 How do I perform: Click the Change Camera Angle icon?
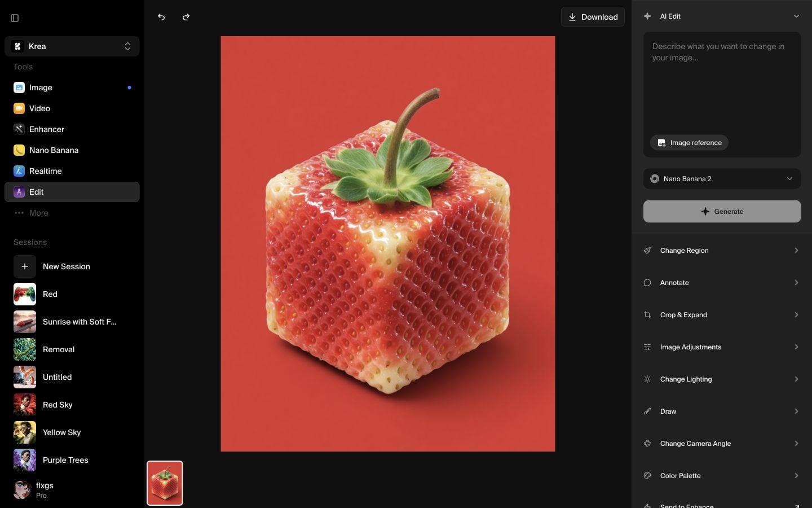point(647,444)
